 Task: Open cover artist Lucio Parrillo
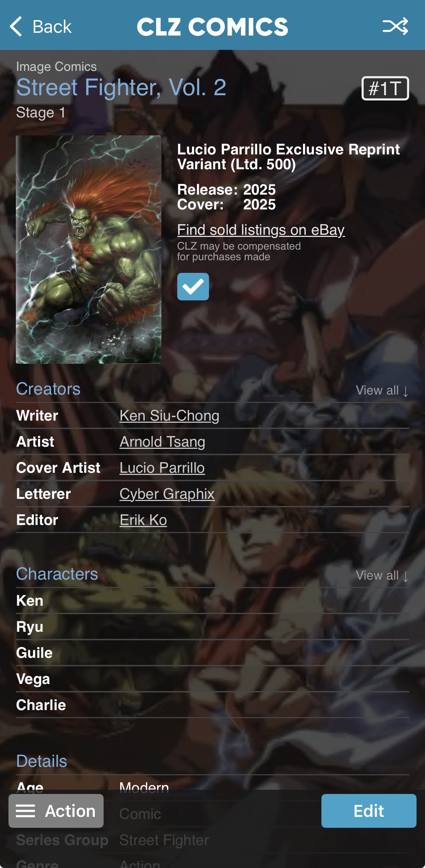(x=162, y=468)
